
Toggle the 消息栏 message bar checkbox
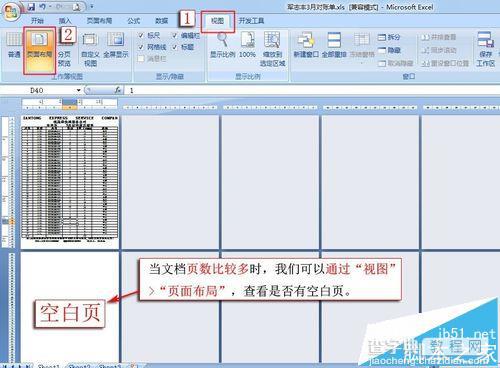coord(141,59)
